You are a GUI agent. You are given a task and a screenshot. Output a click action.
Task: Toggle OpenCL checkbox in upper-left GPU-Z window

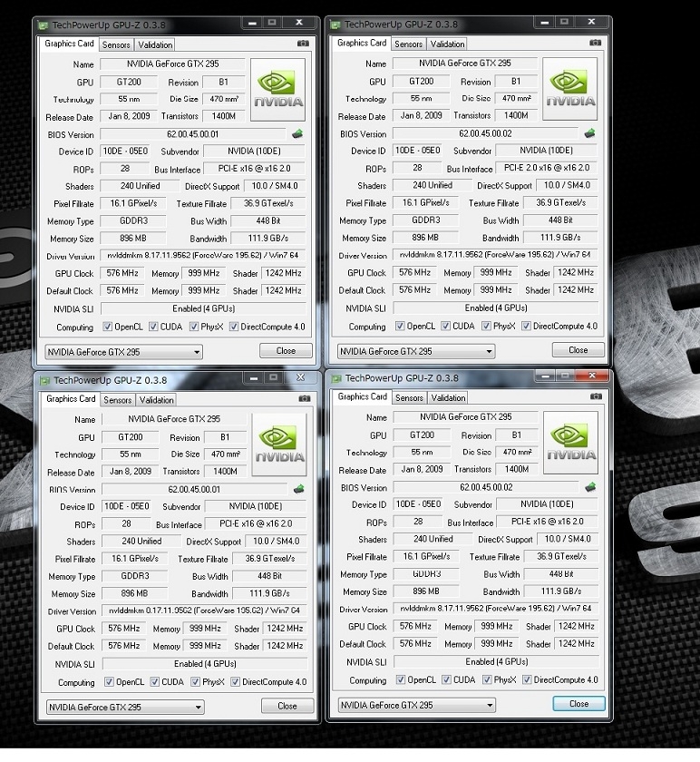tap(107, 327)
